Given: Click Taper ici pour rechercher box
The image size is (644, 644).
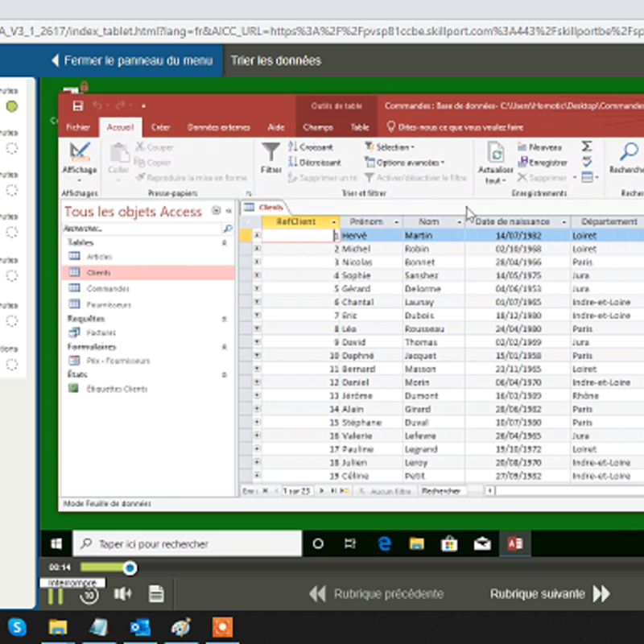Looking at the screenshot, I should (x=188, y=544).
